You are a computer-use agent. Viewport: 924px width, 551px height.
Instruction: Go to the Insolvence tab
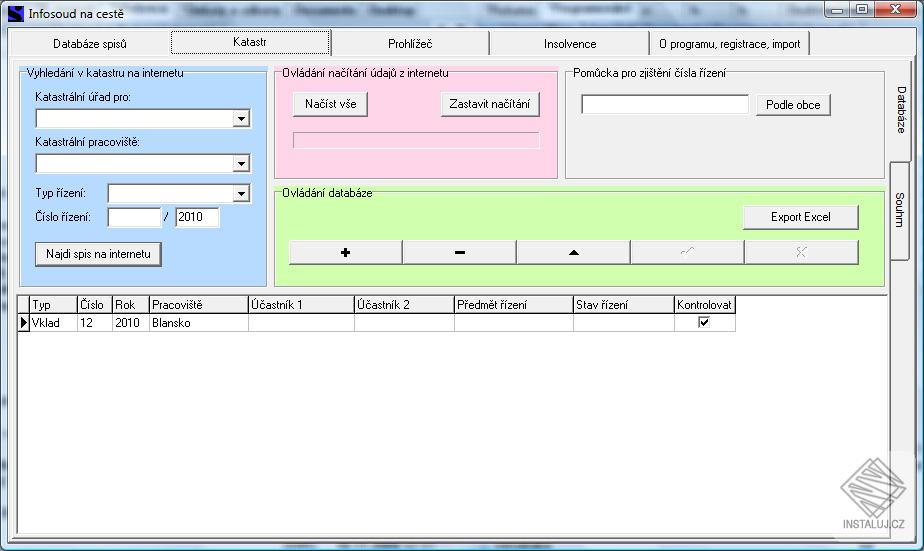[570, 44]
